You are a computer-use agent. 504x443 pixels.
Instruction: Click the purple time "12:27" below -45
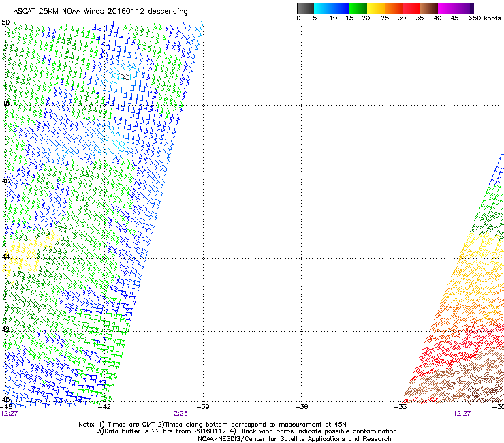[9, 414]
